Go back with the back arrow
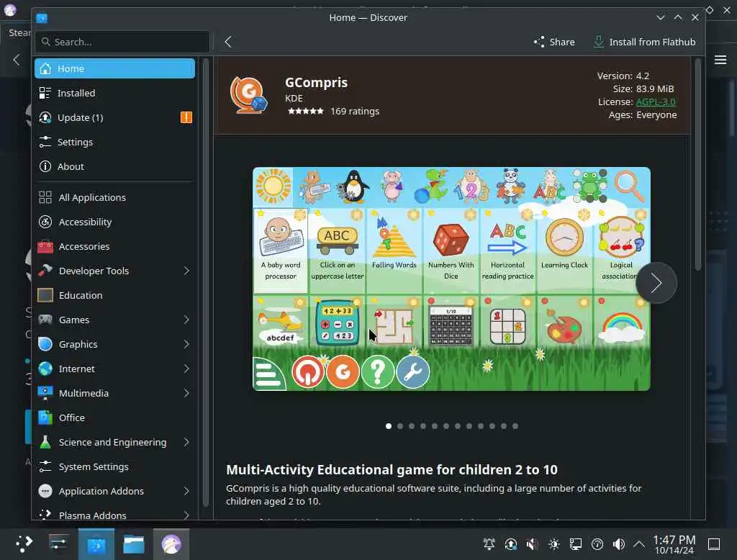737x560 pixels. click(228, 42)
